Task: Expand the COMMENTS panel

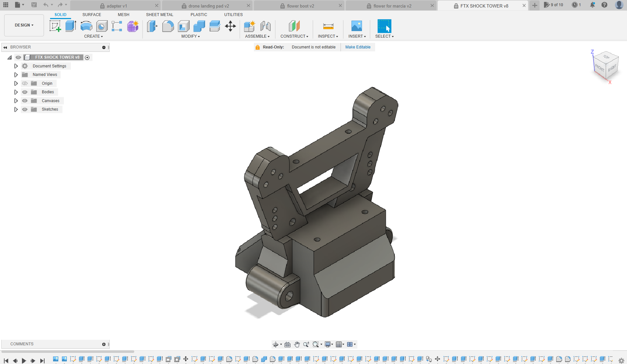Action: (x=104, y=344)
